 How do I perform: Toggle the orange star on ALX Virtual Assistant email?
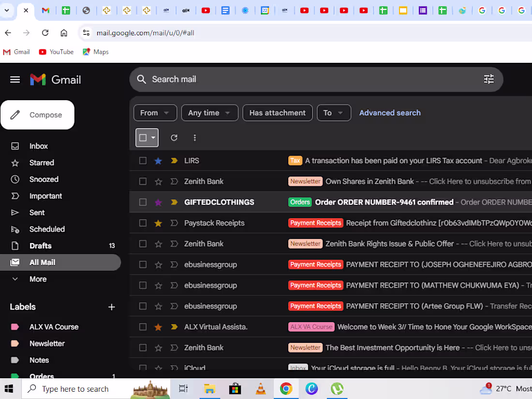[158, 327]
